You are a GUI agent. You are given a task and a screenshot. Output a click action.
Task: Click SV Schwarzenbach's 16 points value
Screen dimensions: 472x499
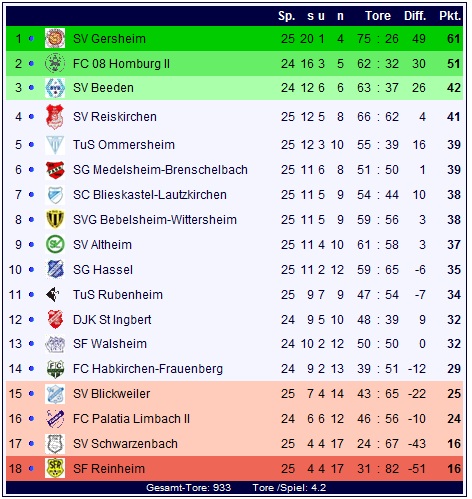click(x=454, y=444)
